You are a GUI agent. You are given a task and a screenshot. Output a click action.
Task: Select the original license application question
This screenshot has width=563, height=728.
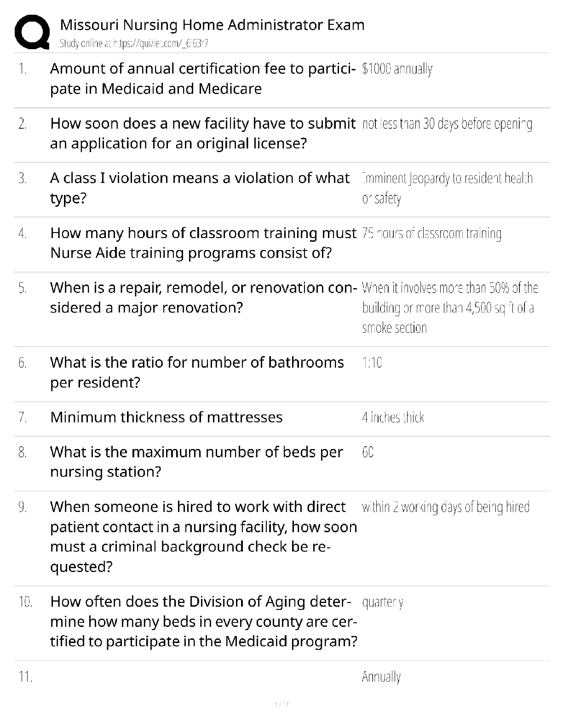[202, 133]
